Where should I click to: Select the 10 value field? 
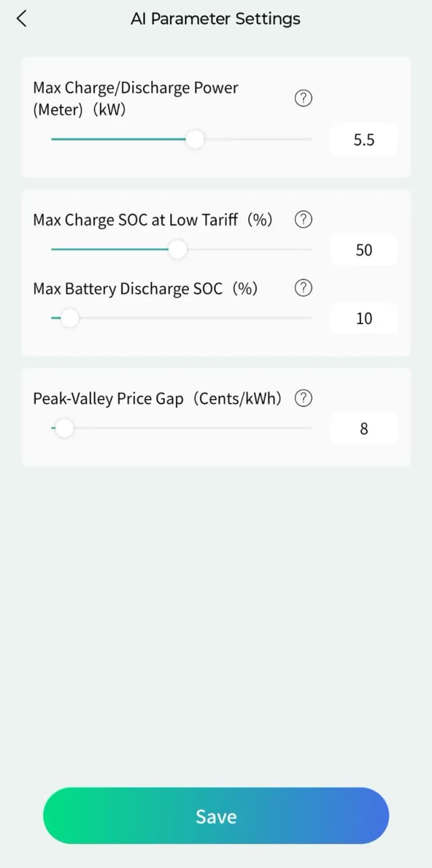[x=363, y=318]
